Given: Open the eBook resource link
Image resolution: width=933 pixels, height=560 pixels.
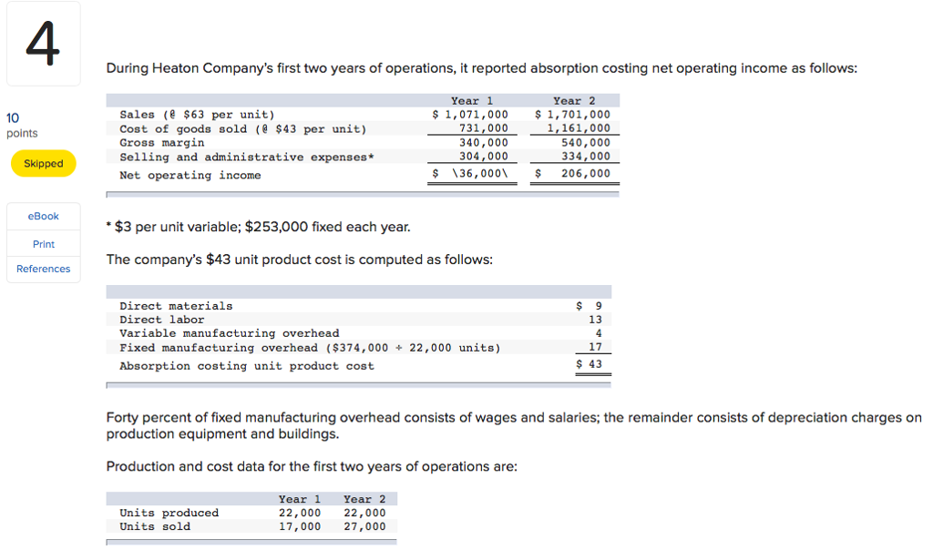Looking at the screenshot, I should pyautogui.click(x=44, y=216).
